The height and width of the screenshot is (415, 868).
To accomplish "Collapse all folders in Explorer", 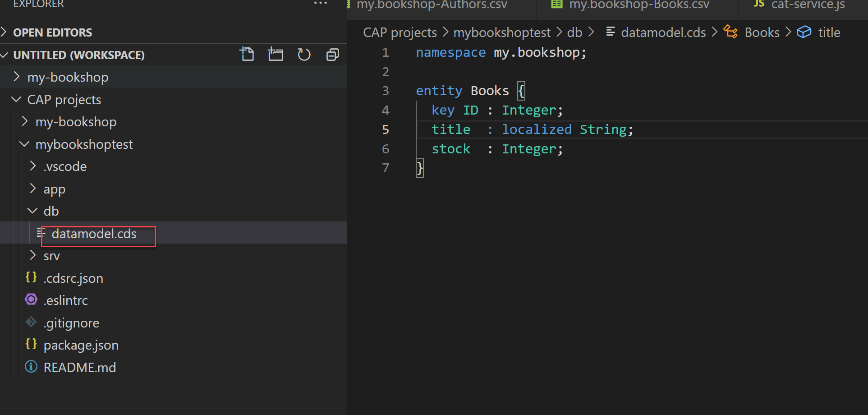I will (333, 55).
